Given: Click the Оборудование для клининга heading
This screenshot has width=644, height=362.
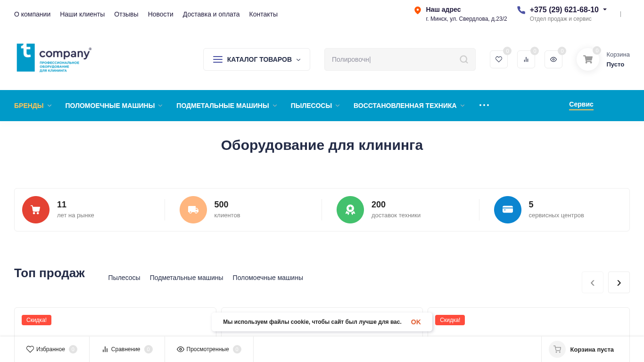Looking at the screenshot, I should click(322, 145).
